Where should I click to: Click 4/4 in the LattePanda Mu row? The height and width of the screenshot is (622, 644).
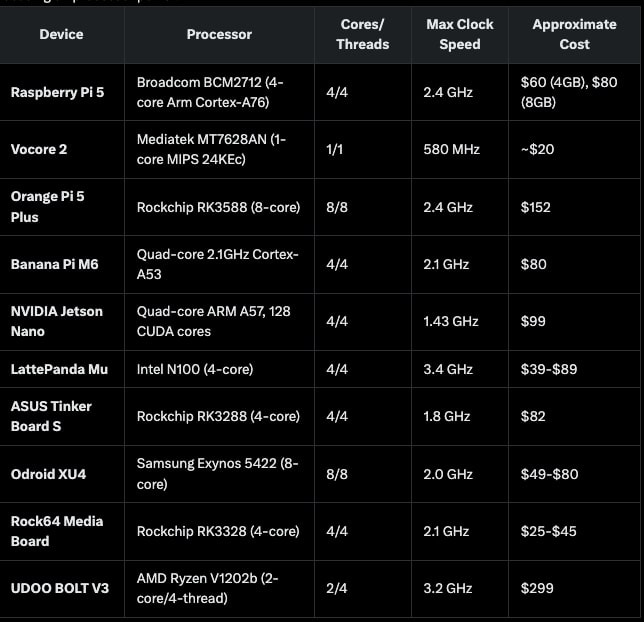tap(337, 369)
